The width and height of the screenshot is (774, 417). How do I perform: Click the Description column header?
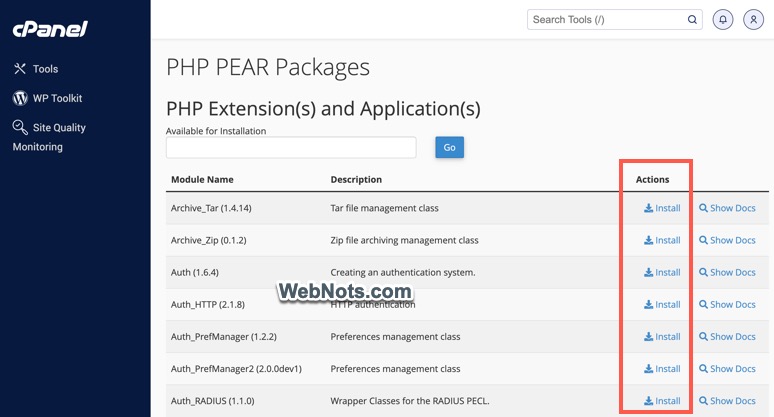tap(356, 180)
